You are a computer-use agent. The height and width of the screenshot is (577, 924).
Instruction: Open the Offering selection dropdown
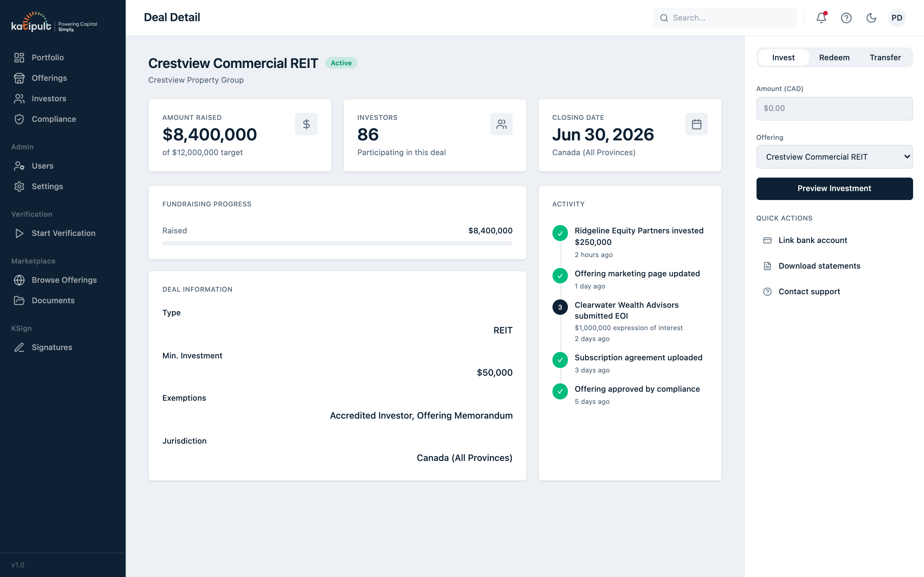tap(834, 156)
